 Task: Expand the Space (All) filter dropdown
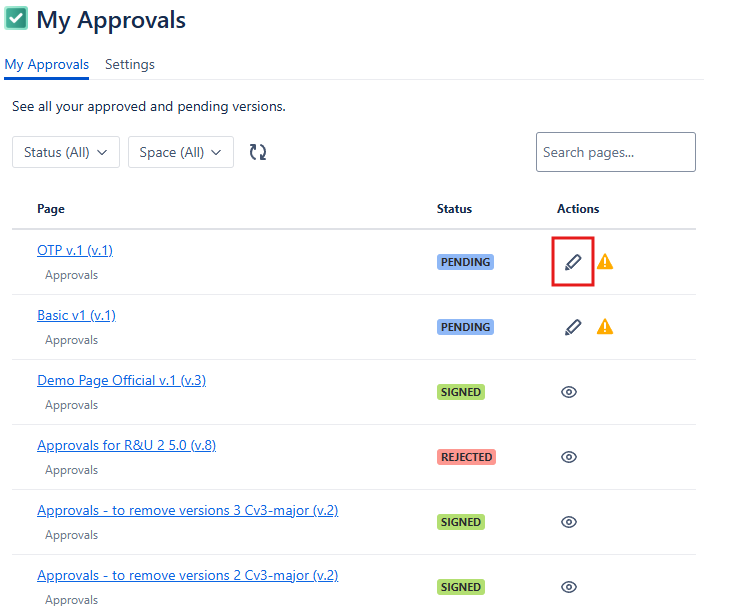coord(180,152)
